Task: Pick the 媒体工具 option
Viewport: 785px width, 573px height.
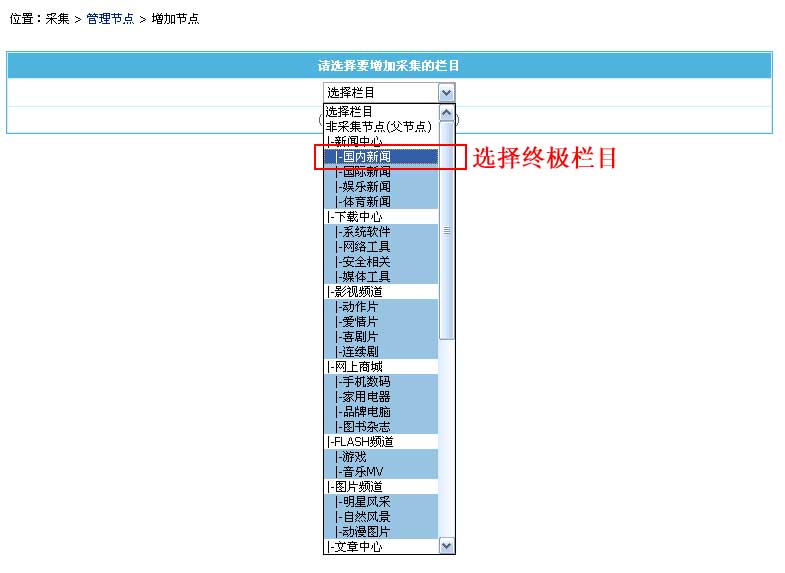Action: (365, 277)
